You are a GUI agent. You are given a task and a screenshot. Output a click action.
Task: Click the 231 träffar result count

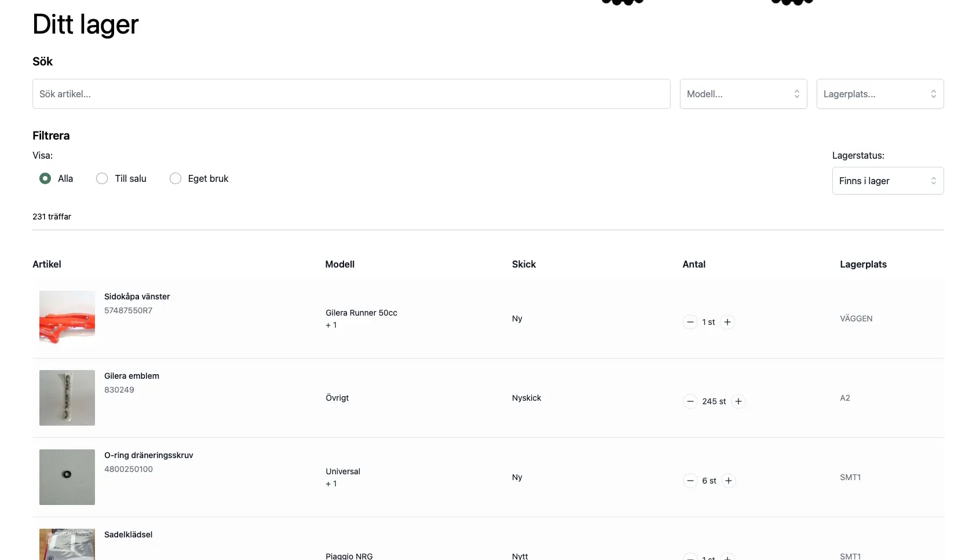pos(52,217)
